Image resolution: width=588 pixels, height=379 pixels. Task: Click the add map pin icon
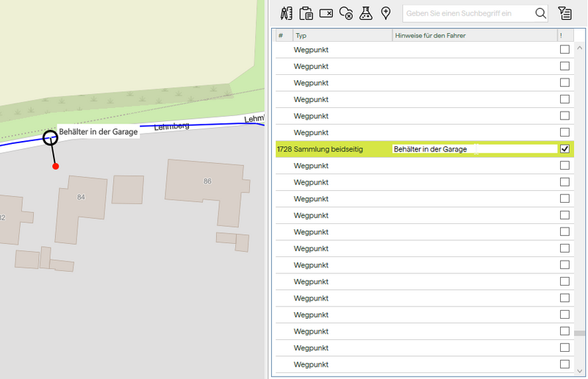coord(385,13)
